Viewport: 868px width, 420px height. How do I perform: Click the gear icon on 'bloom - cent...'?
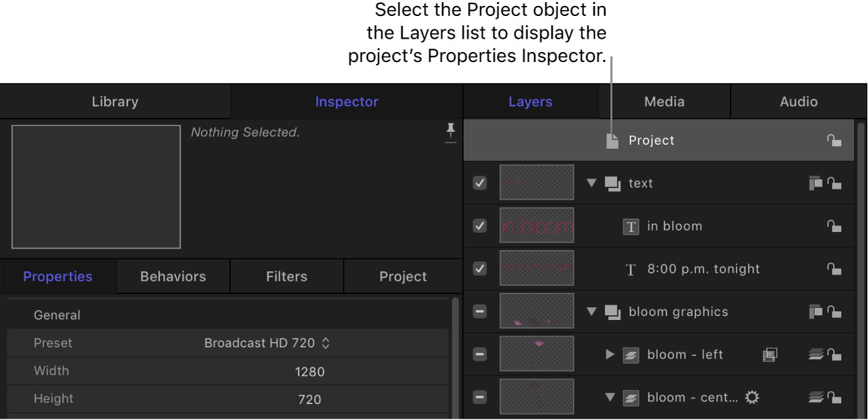click(752, 397)
